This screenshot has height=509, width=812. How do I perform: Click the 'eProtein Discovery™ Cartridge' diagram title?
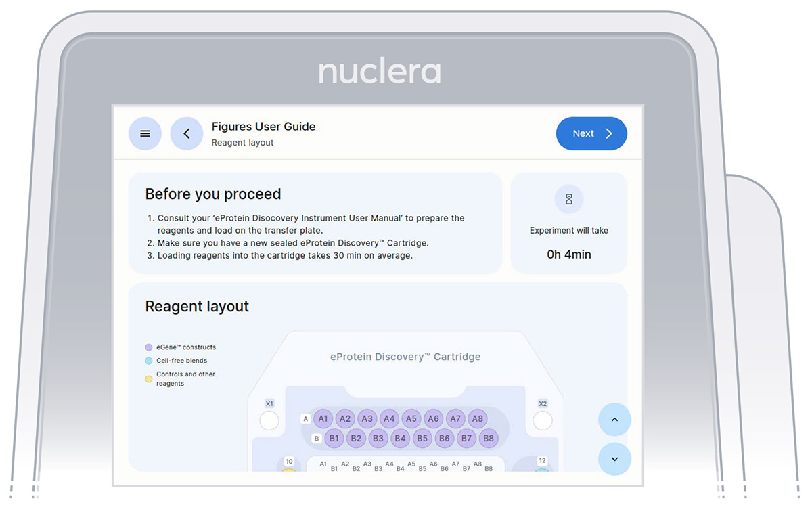405,357
